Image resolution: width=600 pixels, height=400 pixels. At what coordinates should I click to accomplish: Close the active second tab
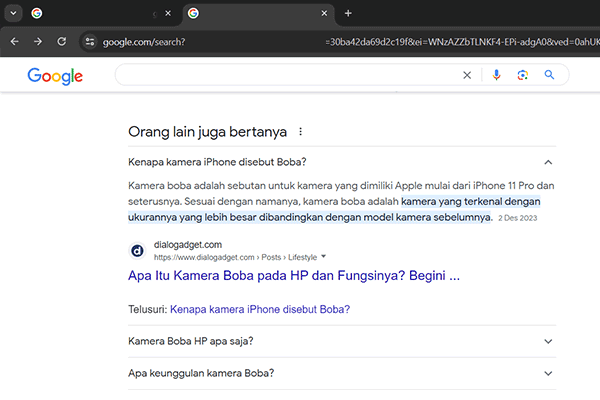click(324, 13)
